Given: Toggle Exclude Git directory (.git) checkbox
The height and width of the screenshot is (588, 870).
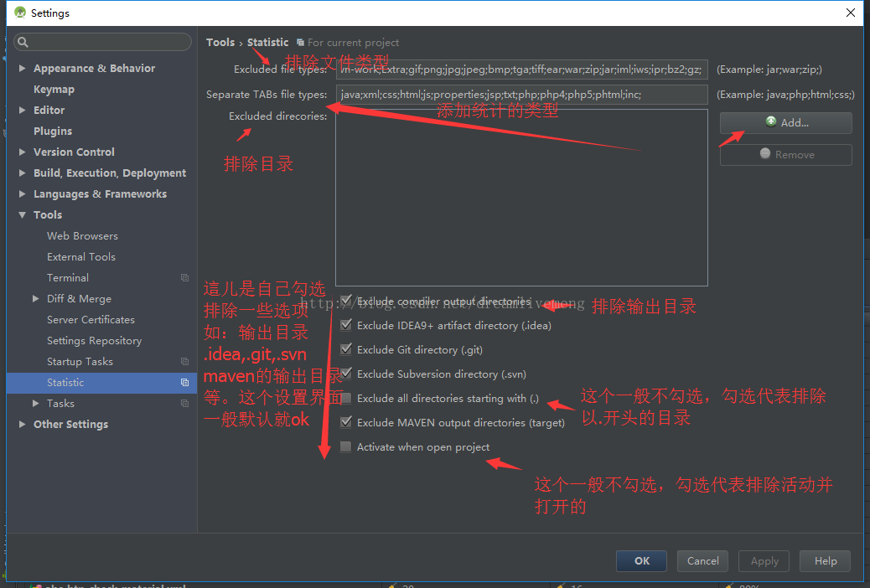Looking at the screenshot, I should click(345, 349).
